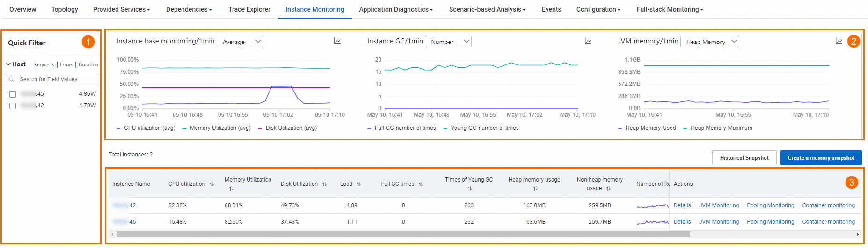Click the Search for Field Values input

pyautogui.click(x=51, y=79)
